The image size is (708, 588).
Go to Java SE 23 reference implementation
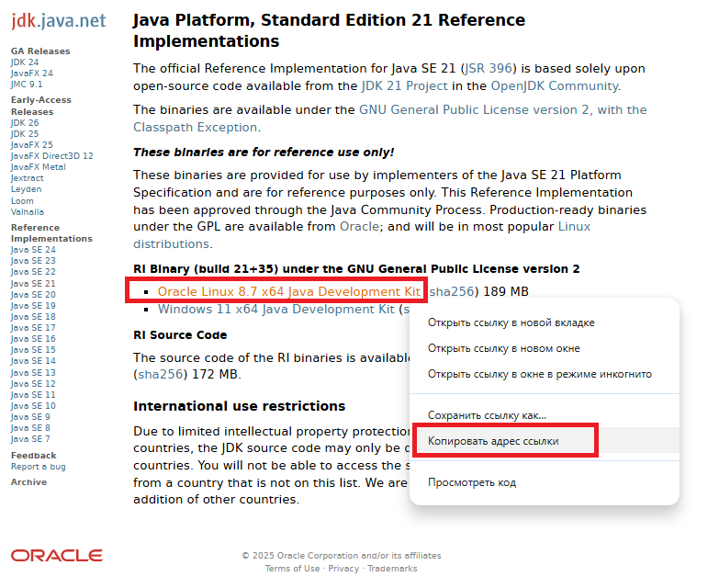[x=33, y=261]
